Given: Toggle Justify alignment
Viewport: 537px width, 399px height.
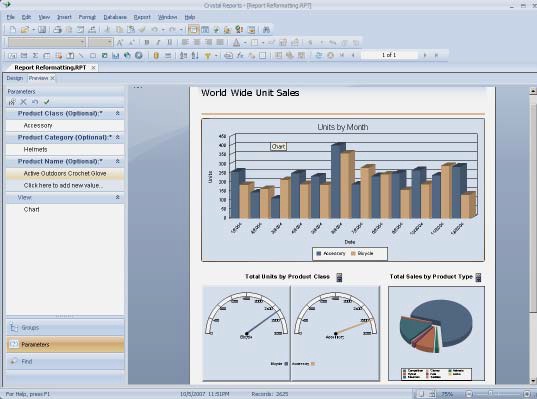Looking at the screenshot, I should pyautogui.click(x=220, y=42).
